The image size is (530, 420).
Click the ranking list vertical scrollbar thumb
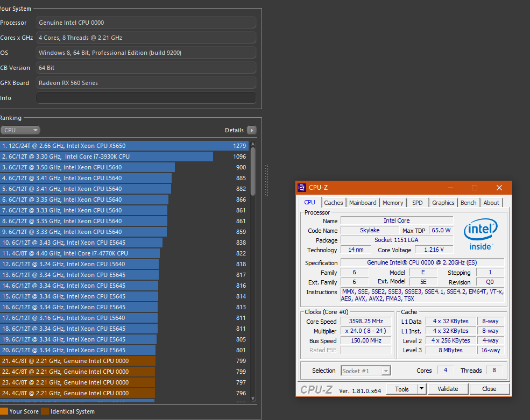253,172
